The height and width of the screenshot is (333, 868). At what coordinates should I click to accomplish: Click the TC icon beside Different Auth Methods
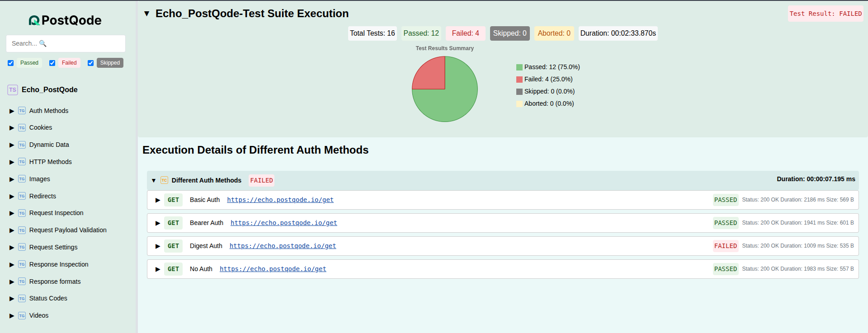(164, 180)
